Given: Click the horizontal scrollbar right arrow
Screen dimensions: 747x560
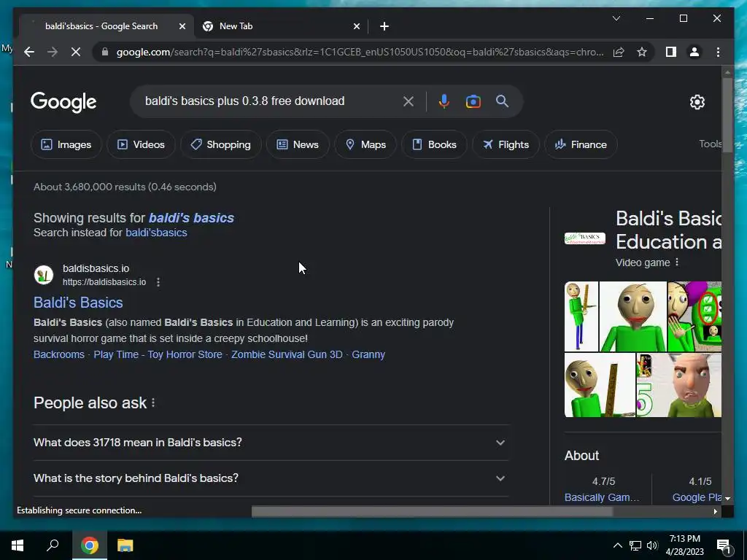Looking at the screenshot, I should (715, 511).
